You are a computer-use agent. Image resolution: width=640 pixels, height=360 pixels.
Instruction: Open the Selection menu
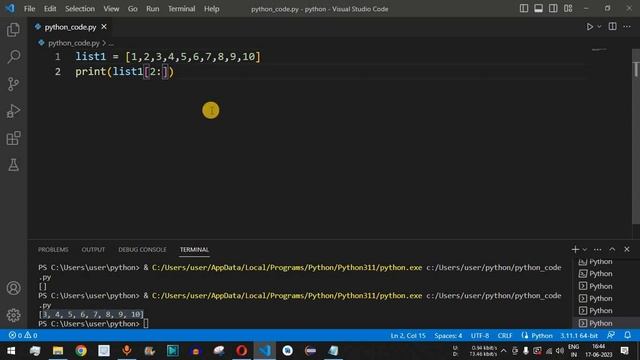coord(80,9)
